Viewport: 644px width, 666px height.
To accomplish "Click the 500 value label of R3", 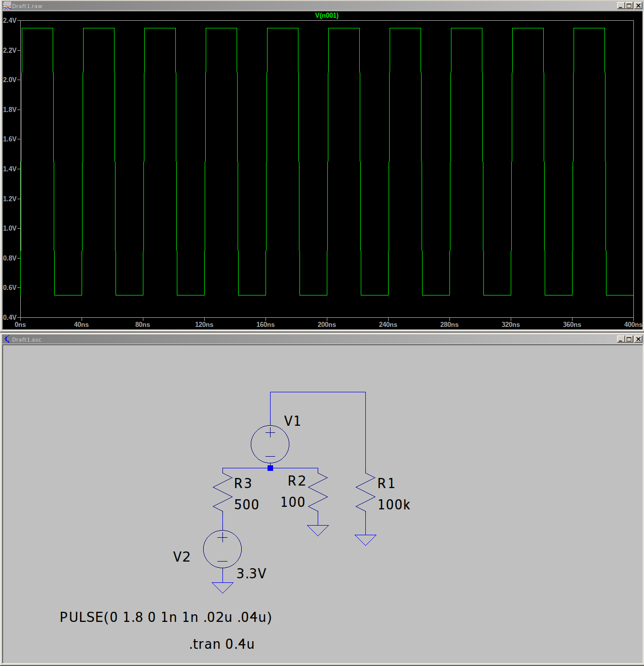I will (246, 505).
